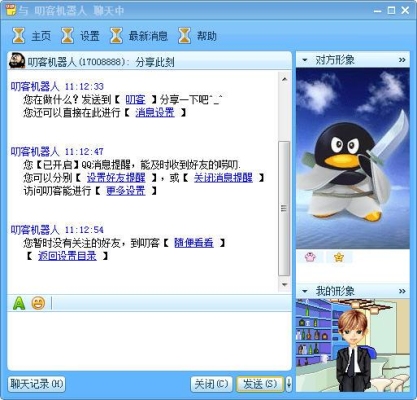Collapse the 对方形象 panel triangle
Screen dimensions: 417x400
click(x=304, y=60)
